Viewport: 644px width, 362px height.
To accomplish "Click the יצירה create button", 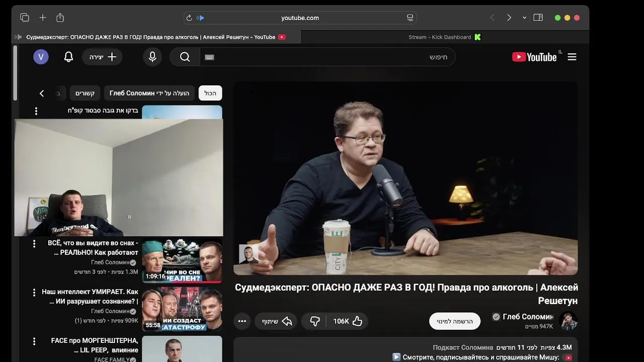I will click(x=103, y=57).
